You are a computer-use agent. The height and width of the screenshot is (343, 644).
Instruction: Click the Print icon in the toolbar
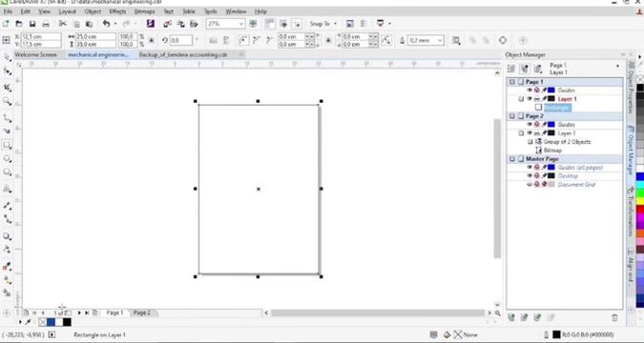pyautogui.click(x=46, y=24)
